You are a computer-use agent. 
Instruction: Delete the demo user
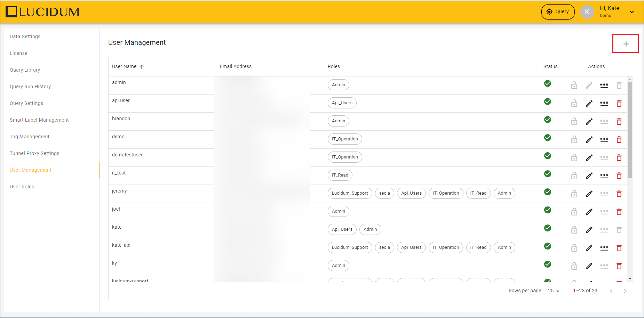point(619,140)
